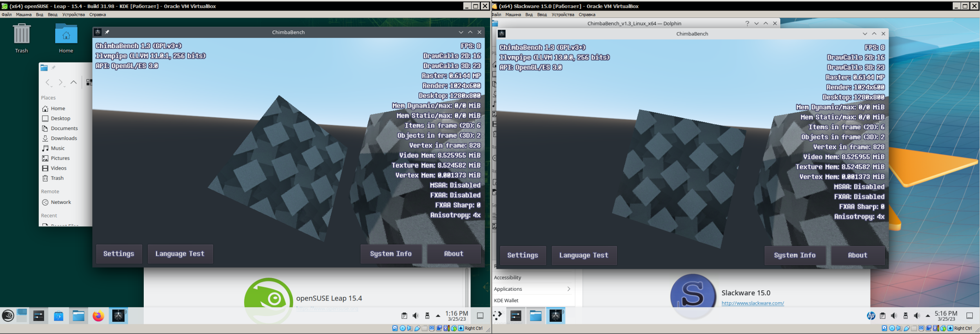Image resolution: width=980 pixels, height=334 pixels.
Task: Go forward in openSUSE Dolphin window
Action: point(61,82)
